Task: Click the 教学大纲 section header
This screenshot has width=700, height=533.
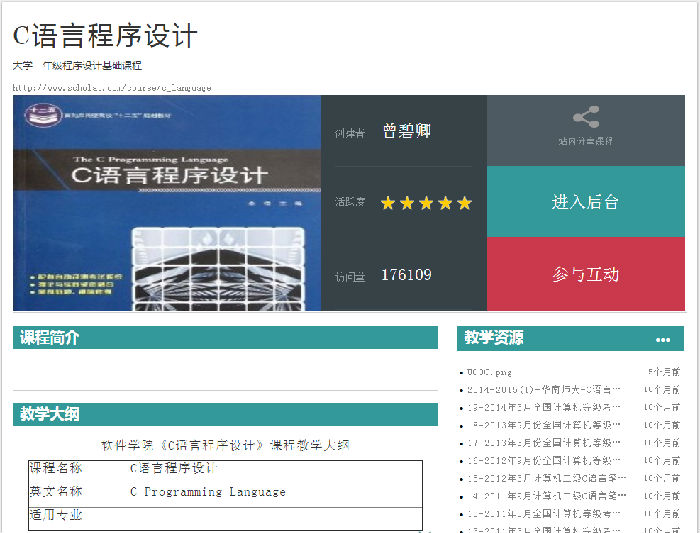Action: pyautogui.click(x=50, y=414)
